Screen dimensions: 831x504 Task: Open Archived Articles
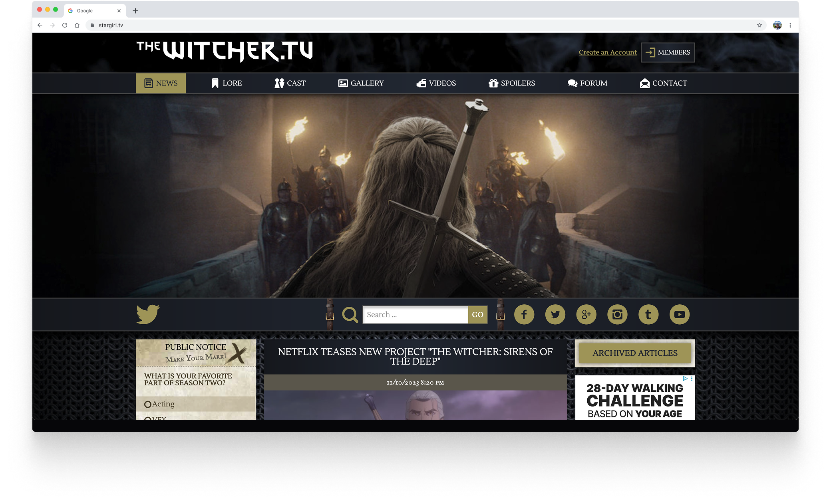point(635,353)
